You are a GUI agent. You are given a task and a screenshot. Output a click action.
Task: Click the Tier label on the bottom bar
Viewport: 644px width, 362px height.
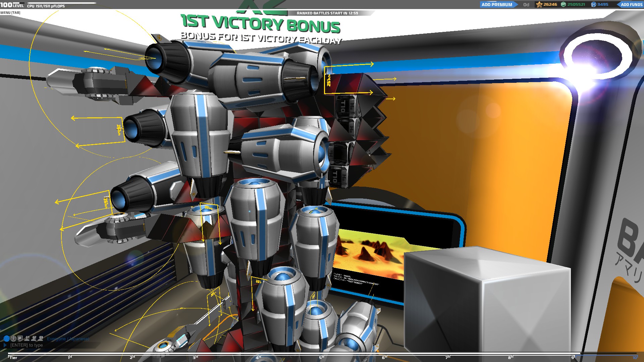[x=13, y=358]
